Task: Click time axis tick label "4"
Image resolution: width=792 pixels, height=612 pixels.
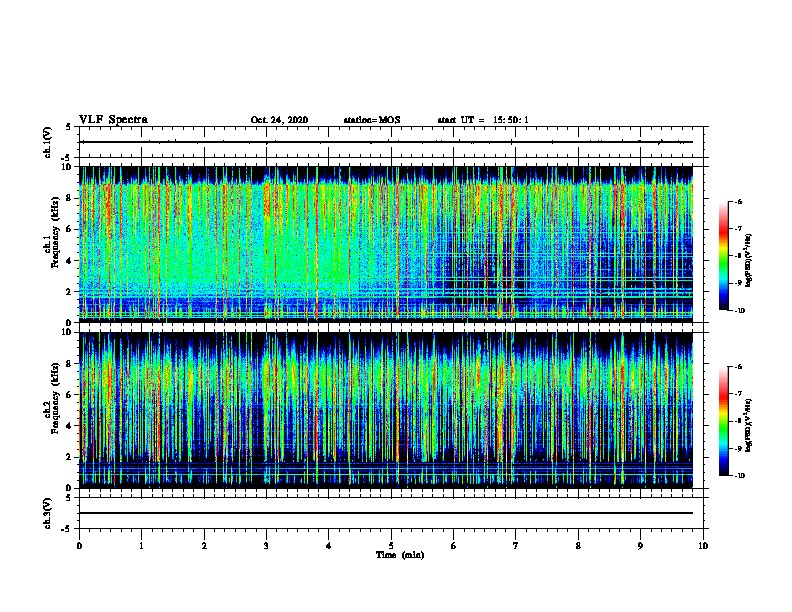Action: point(329,546)
